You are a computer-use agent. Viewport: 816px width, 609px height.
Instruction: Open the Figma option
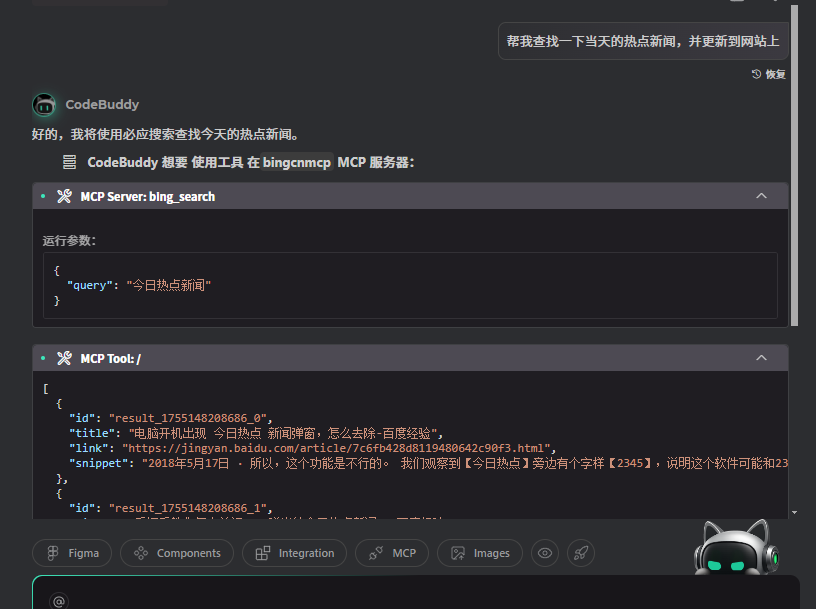click(72, 553)
